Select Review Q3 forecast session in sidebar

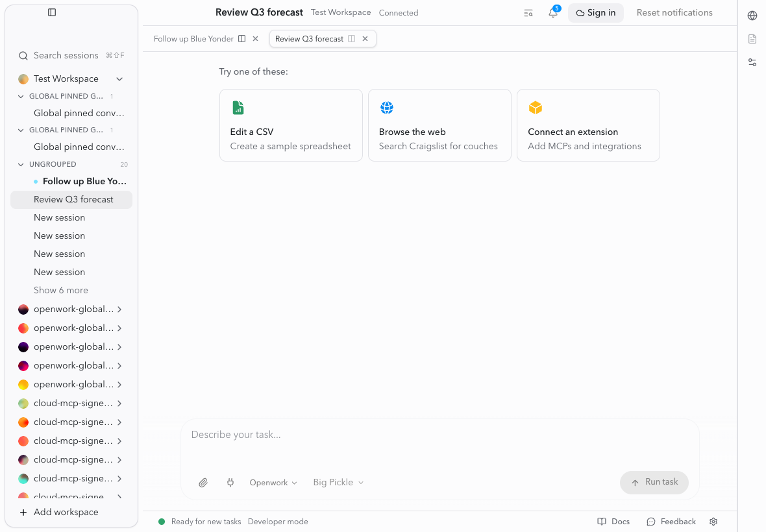click(71, 200)
